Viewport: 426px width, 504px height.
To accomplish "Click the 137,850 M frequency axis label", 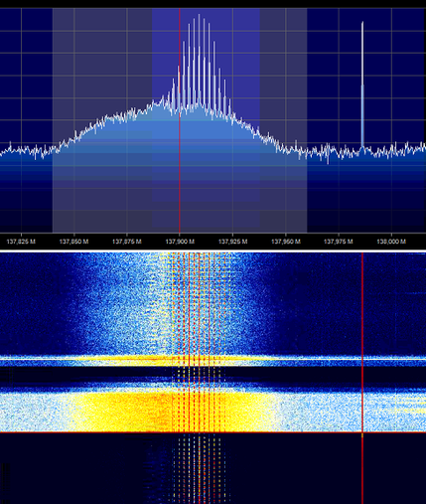I will tap(73, 242).
